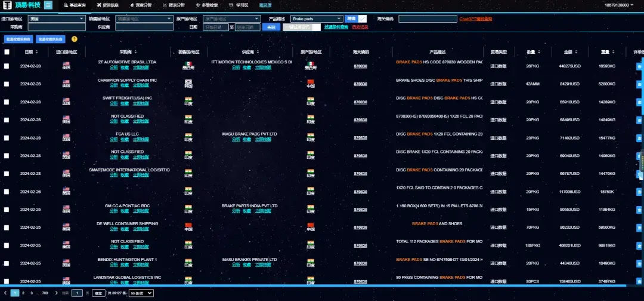Viewport: 644px width, 301px height.
Task: Open the 过滤条件查询 link
Action: click(336, 27)
